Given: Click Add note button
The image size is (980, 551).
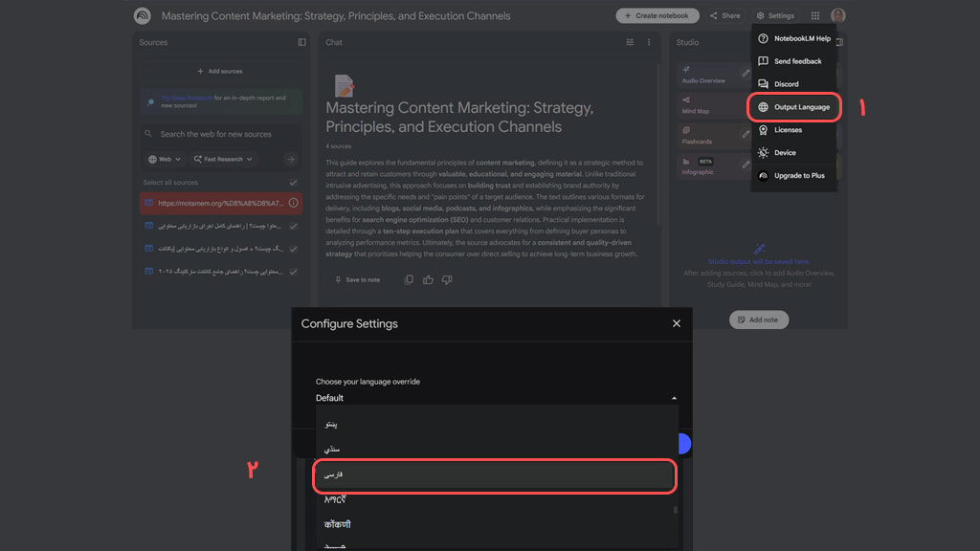Looking at the screenshot, I should pyautogui.click(x=758, y=320).
